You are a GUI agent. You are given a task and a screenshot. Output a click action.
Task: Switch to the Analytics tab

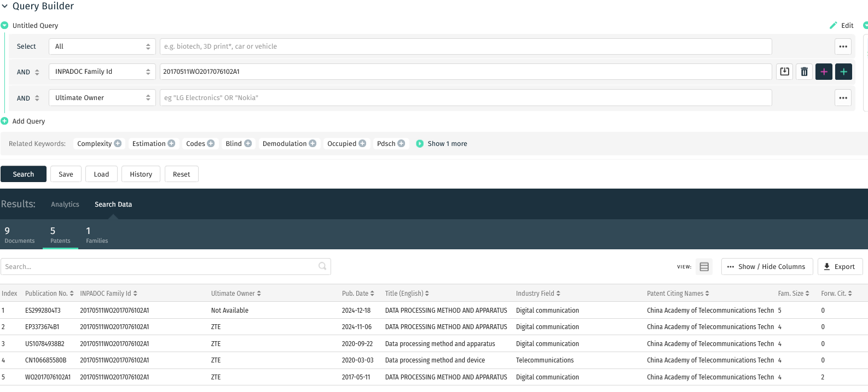[65, 204]
